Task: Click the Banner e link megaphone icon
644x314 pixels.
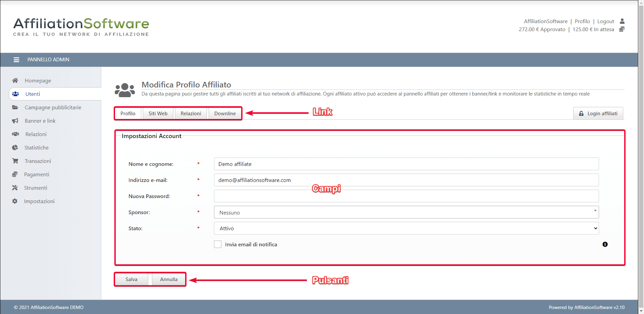Action: [x=15, y=121]
